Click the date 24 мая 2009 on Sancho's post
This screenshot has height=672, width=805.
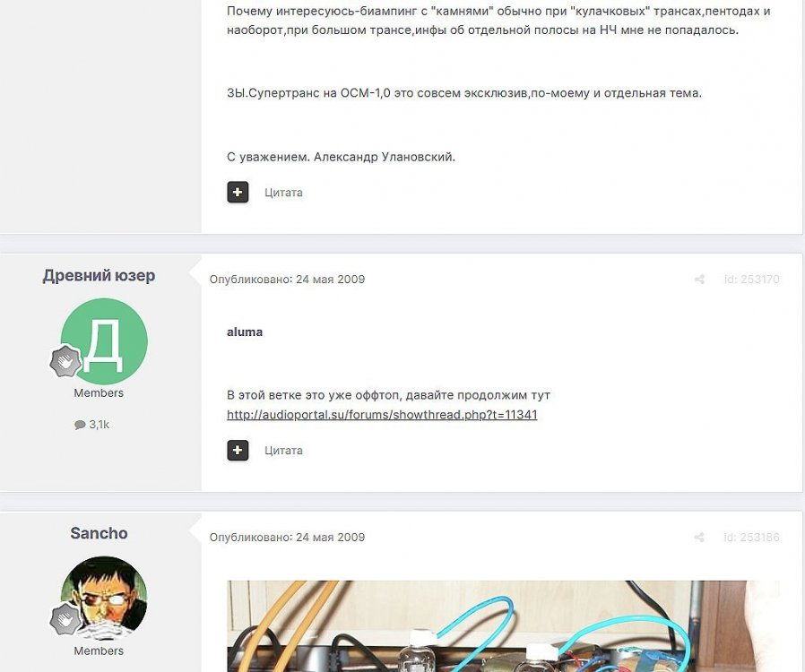click(330, 538)
